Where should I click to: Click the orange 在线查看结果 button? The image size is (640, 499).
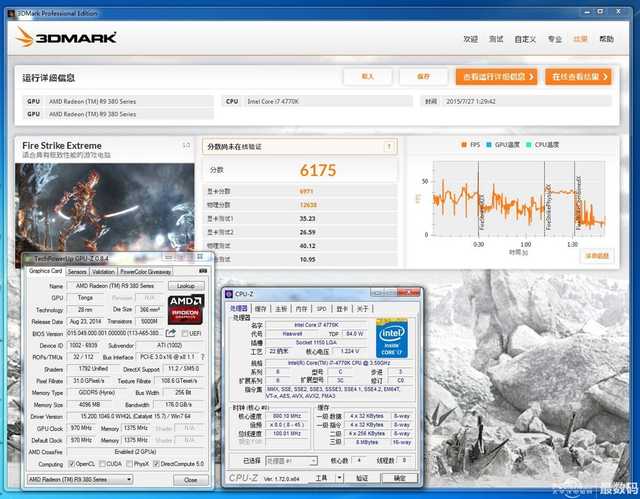coord(578,76)
